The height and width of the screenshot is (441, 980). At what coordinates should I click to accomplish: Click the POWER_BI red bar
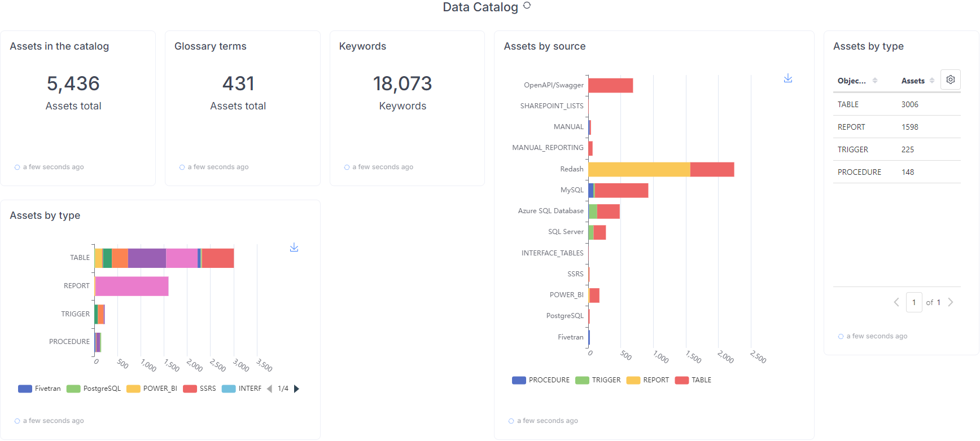coord(594,296)
